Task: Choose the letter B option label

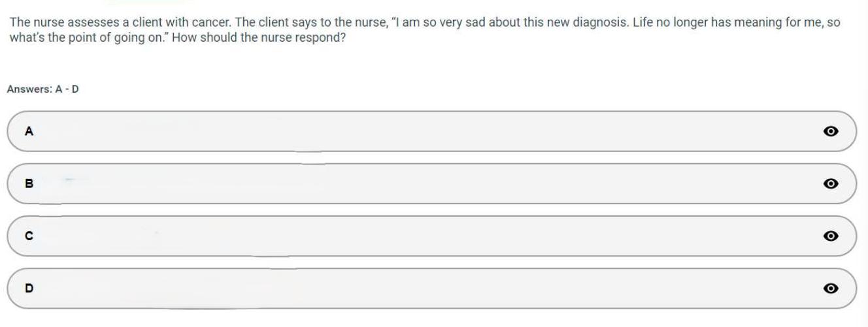Action: coord(29,183)
